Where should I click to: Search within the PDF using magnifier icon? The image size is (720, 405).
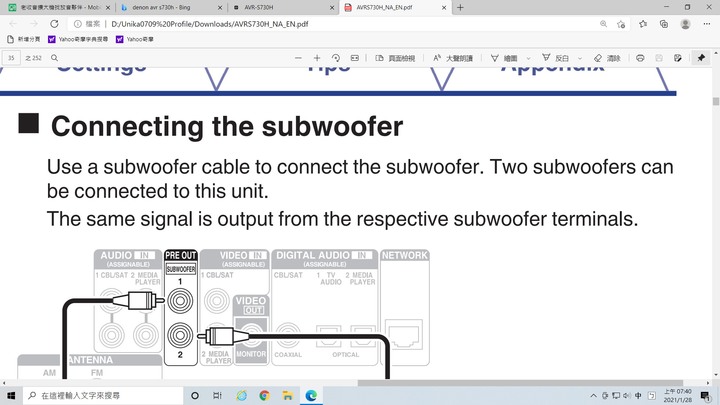coord(54,58)
